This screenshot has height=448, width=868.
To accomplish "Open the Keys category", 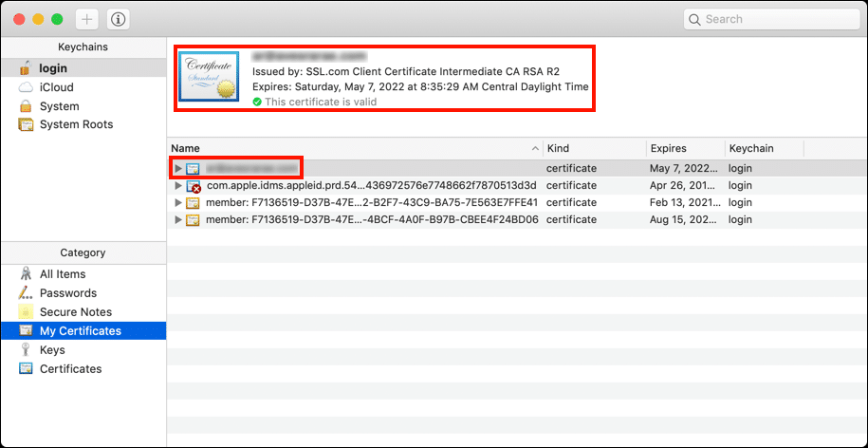I will click(52, 350).
